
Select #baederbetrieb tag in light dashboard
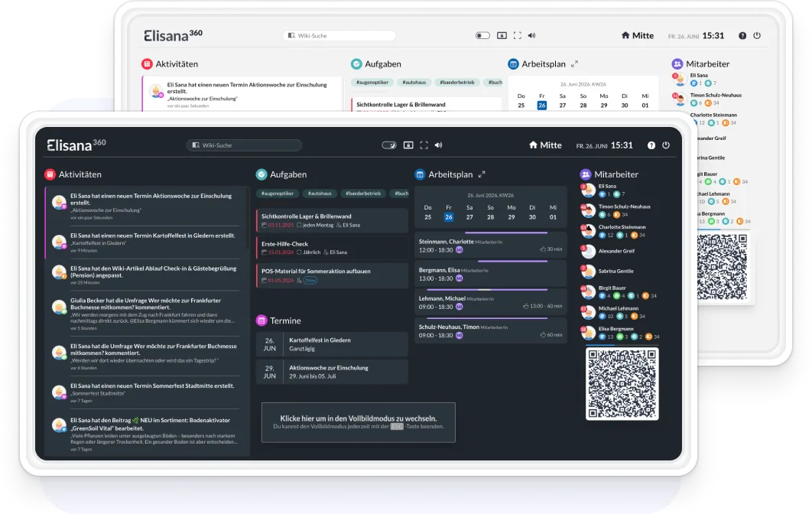click(x=457, y=83)
